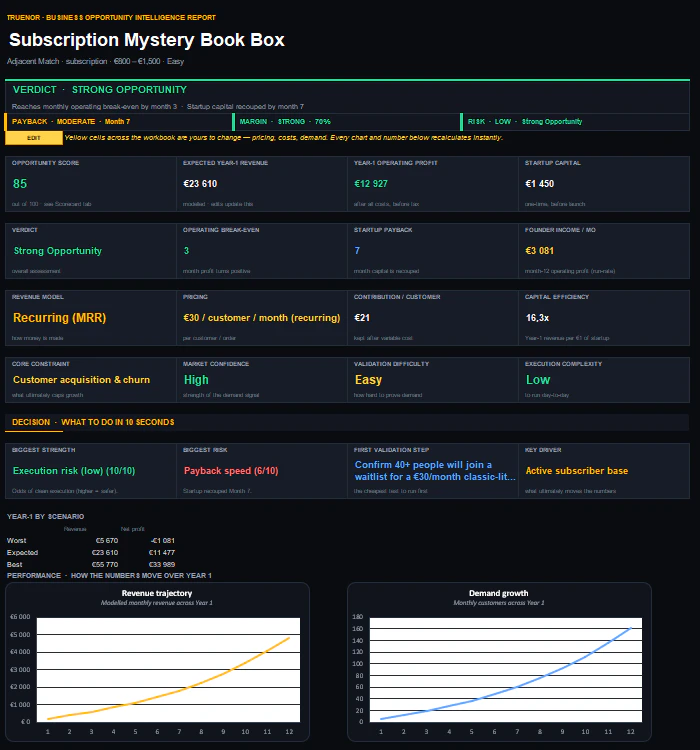Click the yellow cells instruction note
700x750 pixels.
pos(284,138)
